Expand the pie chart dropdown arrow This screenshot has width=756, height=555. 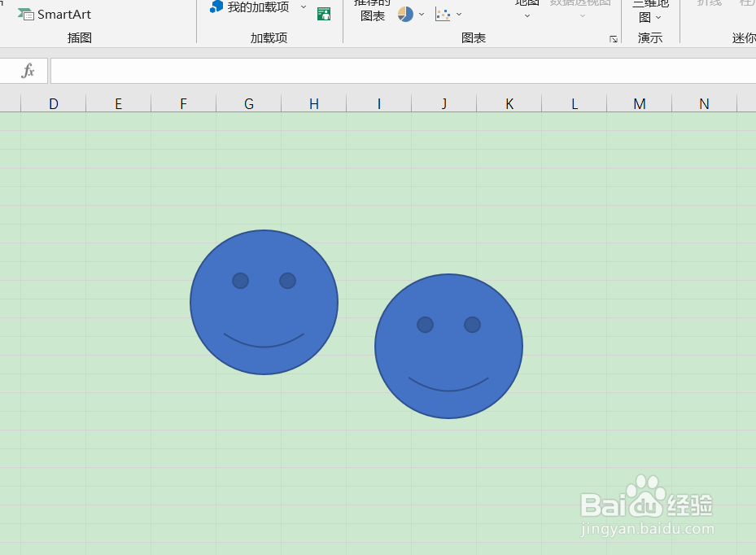[422, 15]
